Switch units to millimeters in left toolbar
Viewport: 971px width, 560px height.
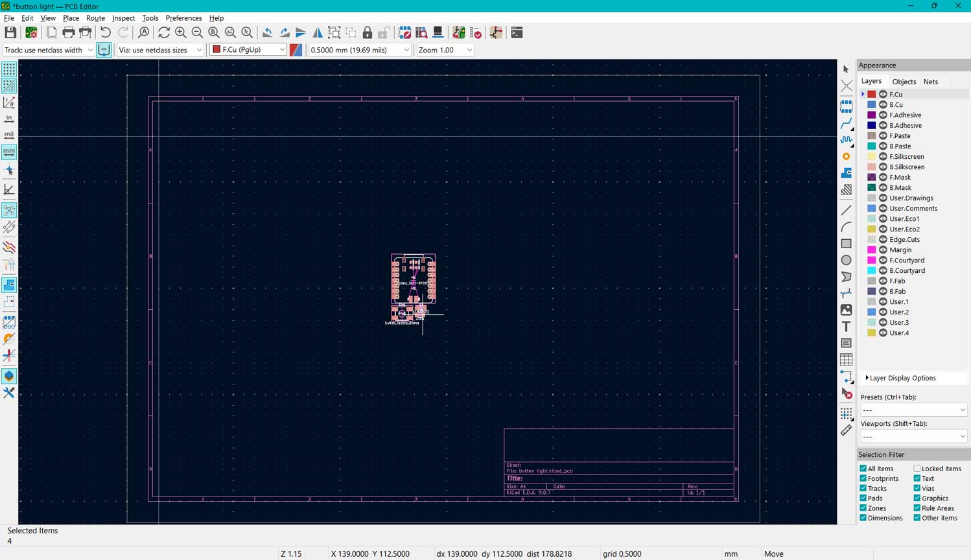[9, 152]
